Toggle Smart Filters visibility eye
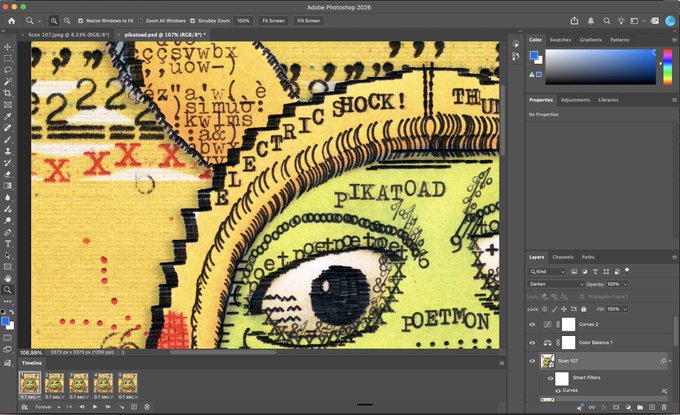This screenshot has height=415, width=680. pos(550,378)
